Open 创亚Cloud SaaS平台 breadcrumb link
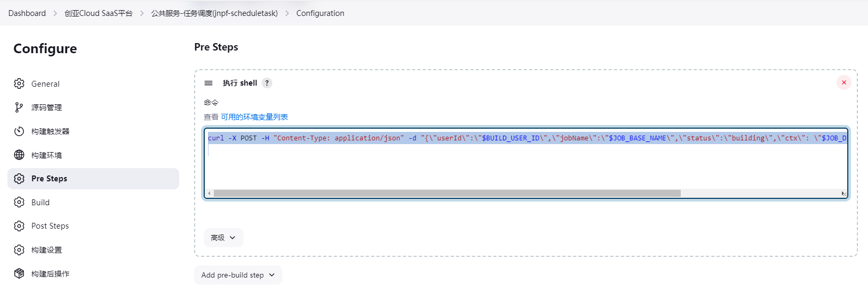This screenshot has height=293, width=868. 98,13
